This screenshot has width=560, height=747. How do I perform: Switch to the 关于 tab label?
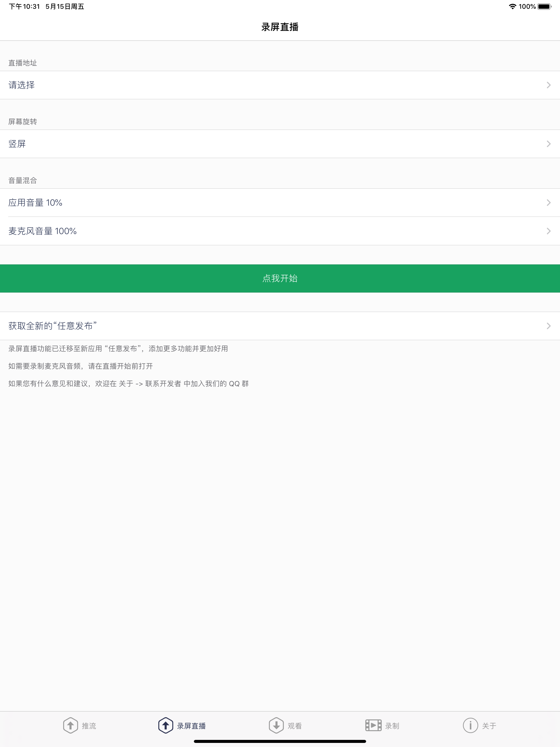click(489, 726)
